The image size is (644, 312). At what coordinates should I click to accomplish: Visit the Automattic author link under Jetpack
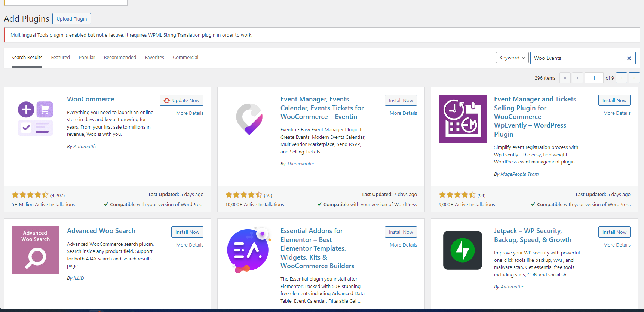point(512,287)
